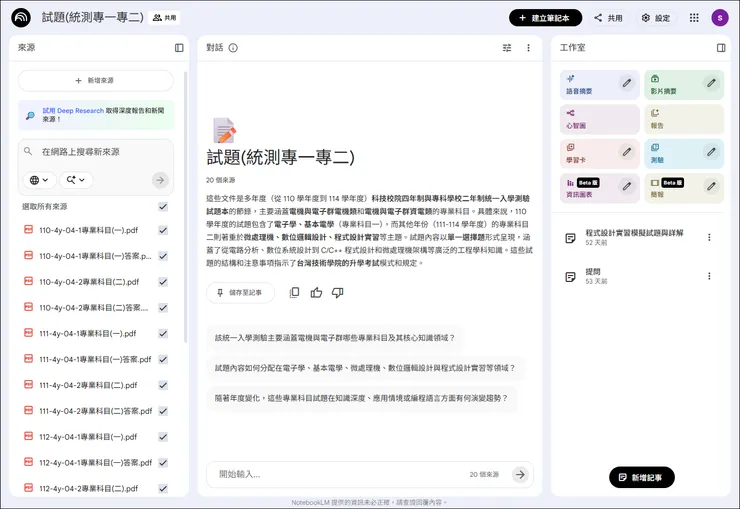Click the thumbs down icon
Viewport: 740px width, 509px height.
tap(337, 293)
